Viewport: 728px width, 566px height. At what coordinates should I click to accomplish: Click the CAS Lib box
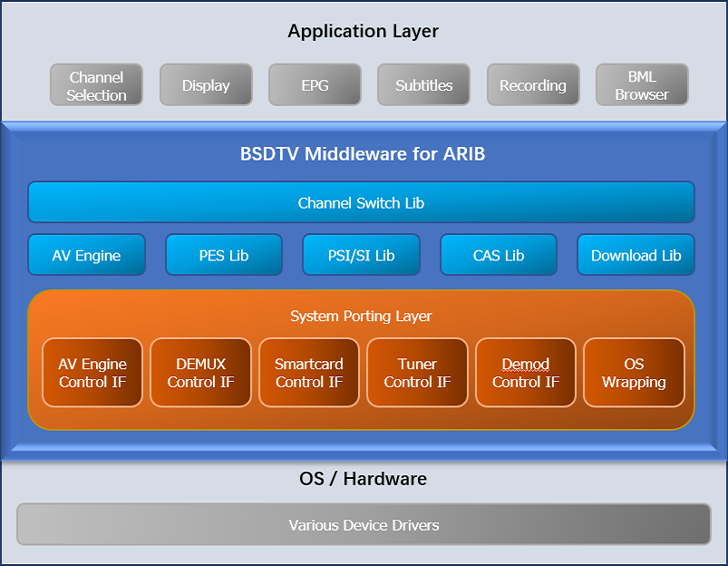[x=499, y=255]
